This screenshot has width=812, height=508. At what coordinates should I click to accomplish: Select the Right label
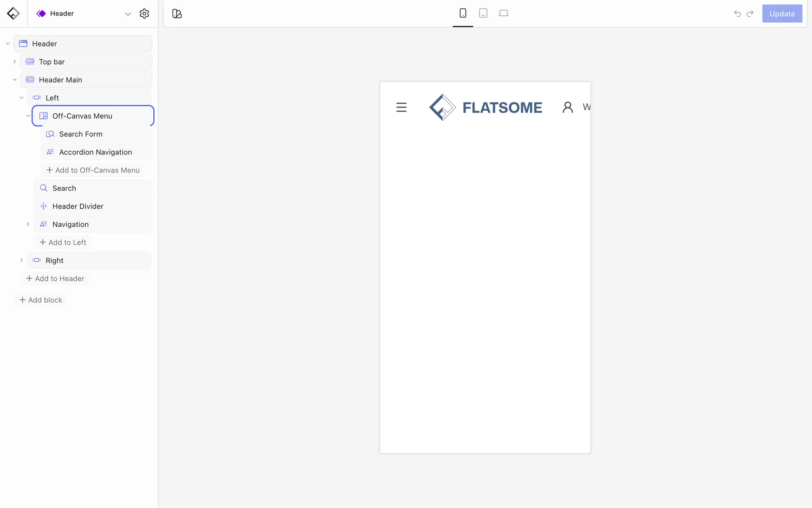pyautogui.click(x=55, y=261)
